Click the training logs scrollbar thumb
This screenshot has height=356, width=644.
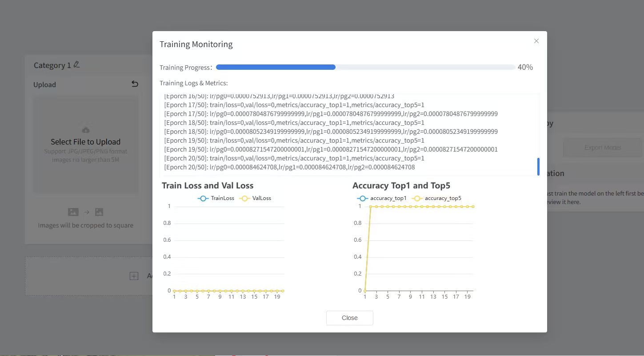click(x=538, y=166)
